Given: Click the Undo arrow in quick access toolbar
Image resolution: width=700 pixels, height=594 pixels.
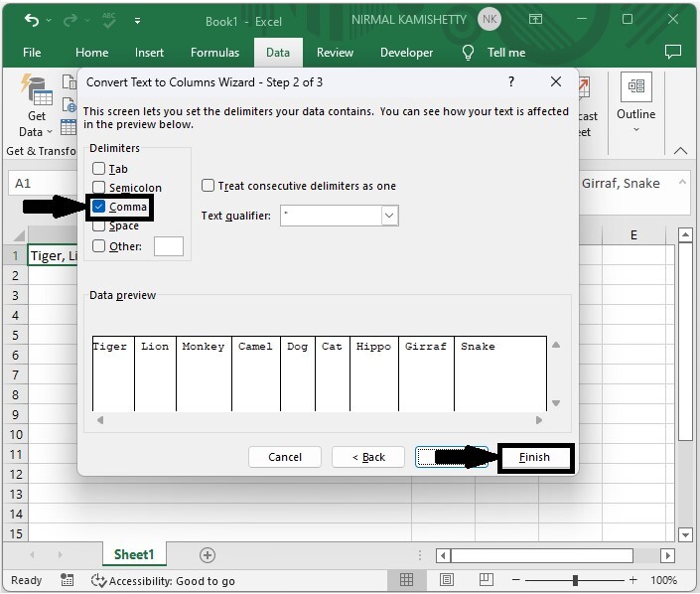Looking at the screenshot, I should pos(33,20).
